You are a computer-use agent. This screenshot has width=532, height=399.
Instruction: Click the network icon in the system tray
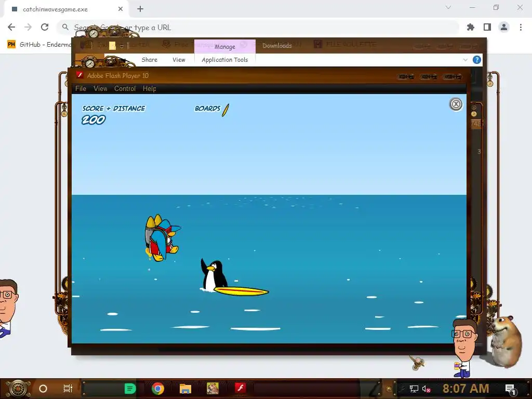tap(414, 389)
